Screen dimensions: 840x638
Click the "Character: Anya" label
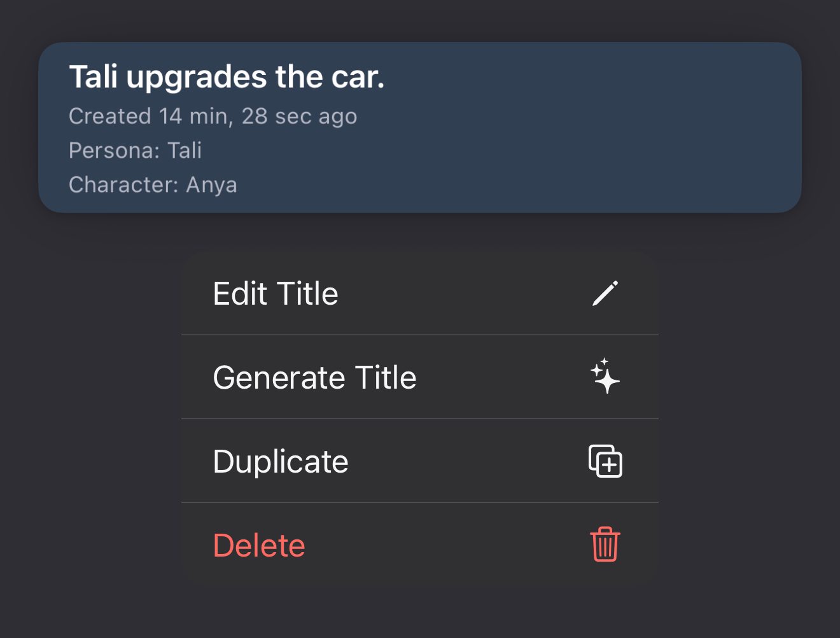pyautogui.click(x=153, y=184)
